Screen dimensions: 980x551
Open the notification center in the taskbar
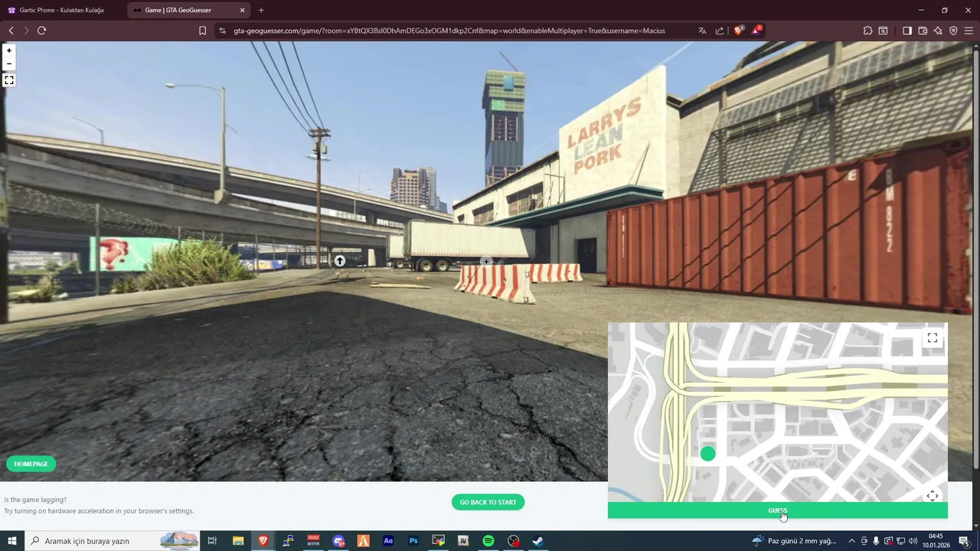964,541
